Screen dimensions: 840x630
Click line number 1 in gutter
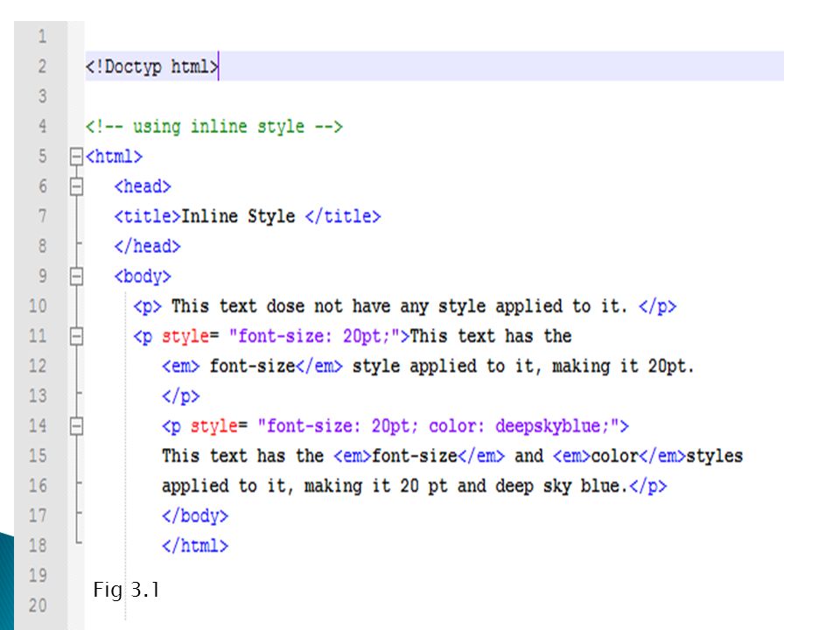point(42,37)
